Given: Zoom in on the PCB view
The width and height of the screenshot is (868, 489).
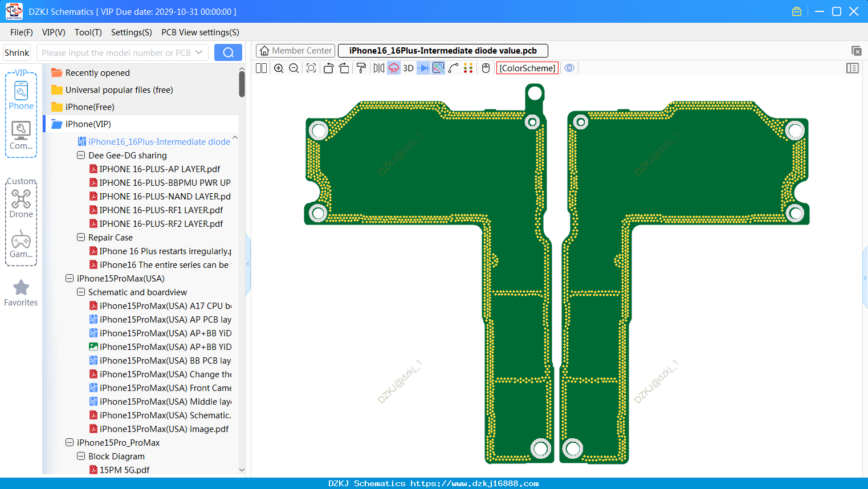Looking at the screenshot, I should coord(279,68).
